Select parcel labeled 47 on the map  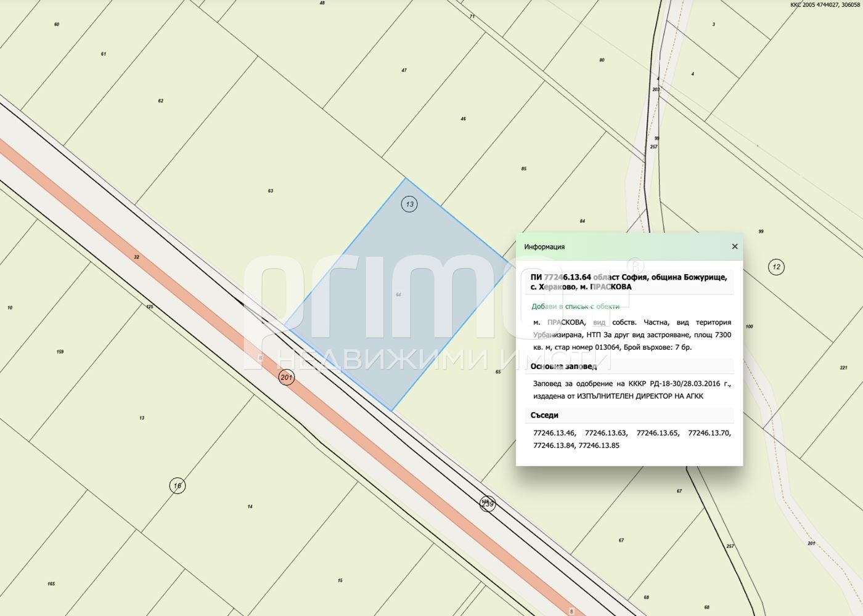coord(404,70)
